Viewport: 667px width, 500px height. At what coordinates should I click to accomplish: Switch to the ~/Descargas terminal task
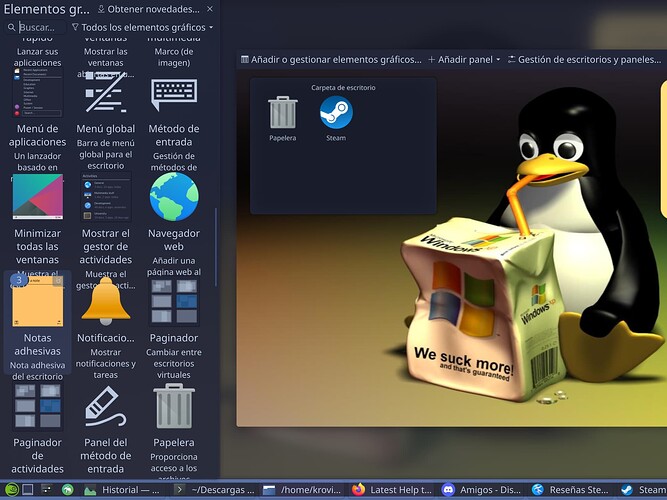214,490
